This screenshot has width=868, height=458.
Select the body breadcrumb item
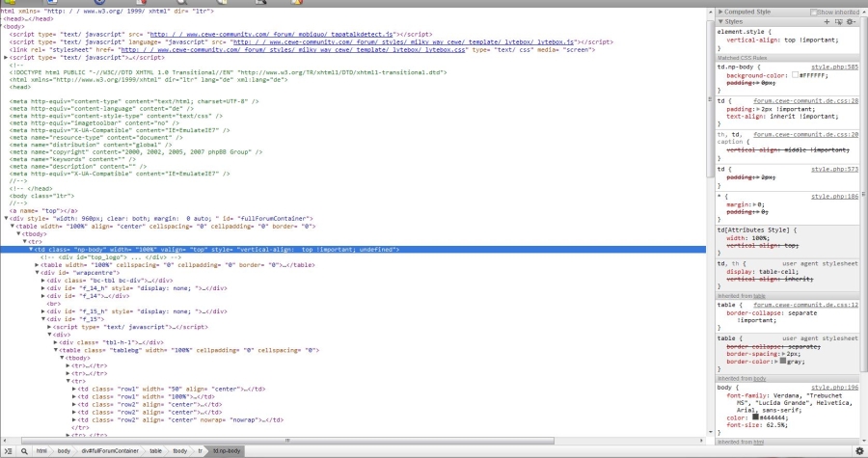click(x=64, y=450)
